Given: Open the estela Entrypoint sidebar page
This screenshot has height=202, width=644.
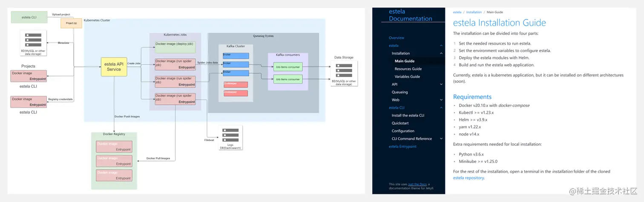Looking at the screenshot, I should click(402, 146).
